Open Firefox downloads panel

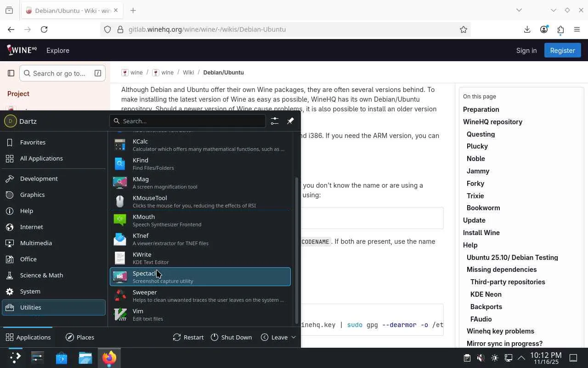tap(527, 29)
